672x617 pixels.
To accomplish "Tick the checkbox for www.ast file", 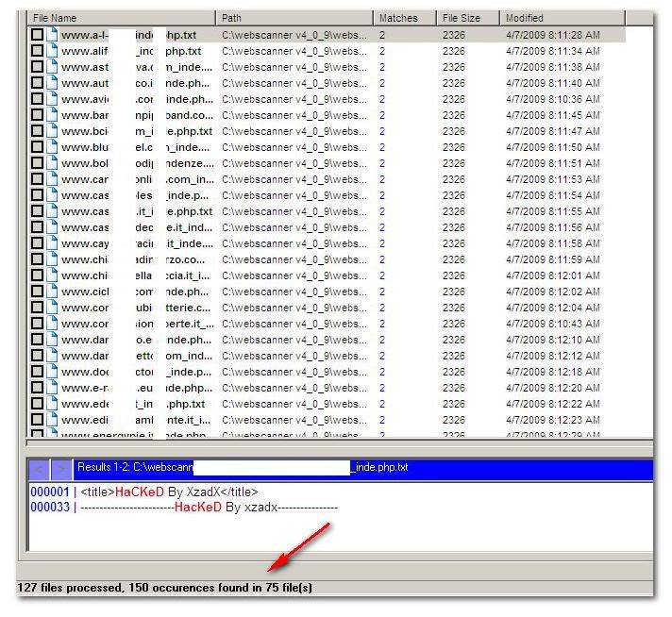I will point(37,67).
